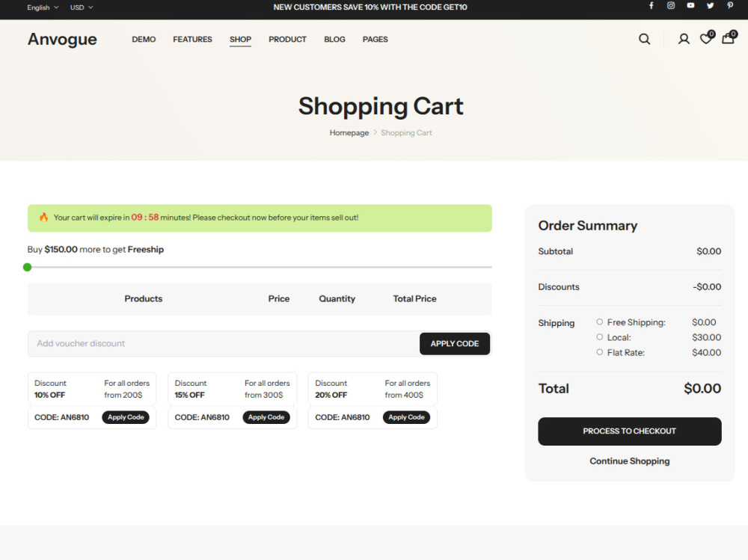Screen dimensions: 748x560
Task: Go to Homepage breadcrumb link
Action: coord(349,132)
